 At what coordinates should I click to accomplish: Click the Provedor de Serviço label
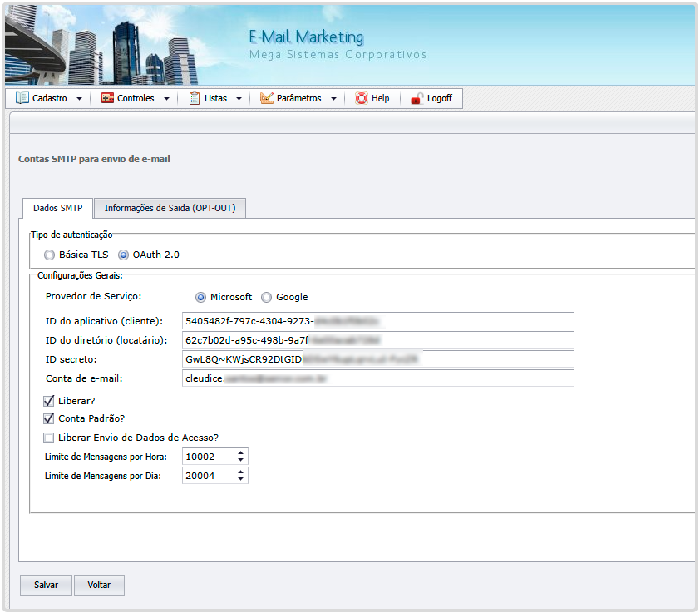pos(93,296)
